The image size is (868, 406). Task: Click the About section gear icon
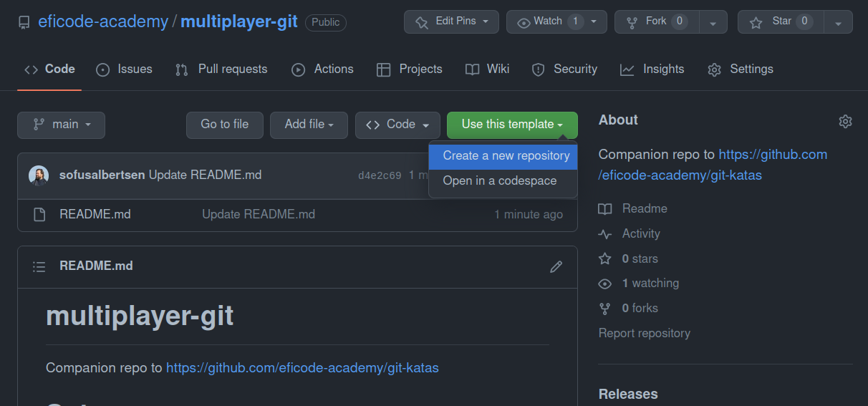tap(845, 121)
